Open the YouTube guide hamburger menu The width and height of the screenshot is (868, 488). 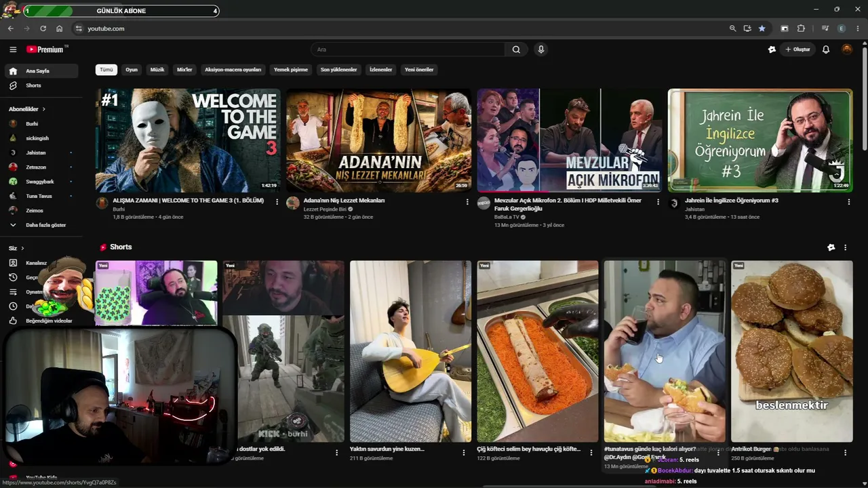[x=13, y=49]
